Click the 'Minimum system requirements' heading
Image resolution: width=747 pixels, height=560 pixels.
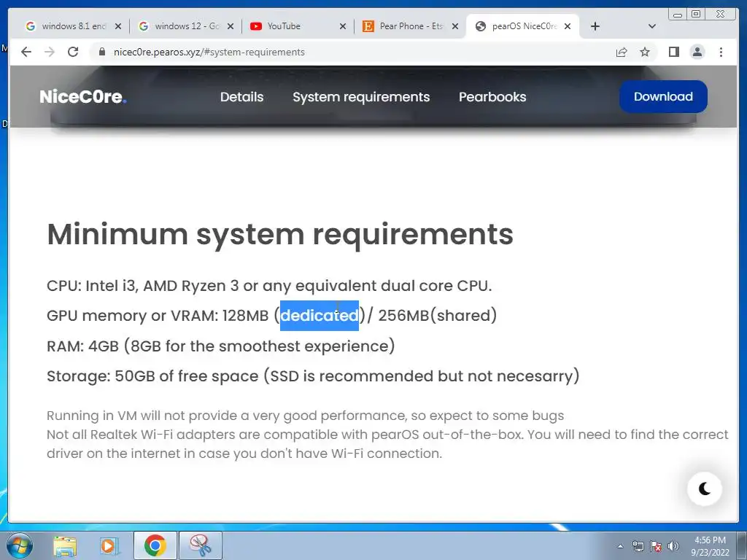click(280, 234)
